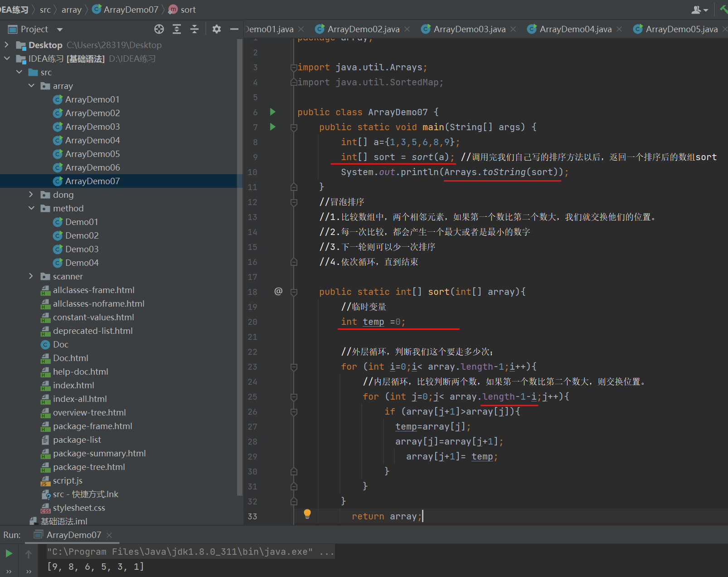The width and height of the screenshot is (728, 577).
Task: Hide the Project tool window
Action: click(234, 29)
